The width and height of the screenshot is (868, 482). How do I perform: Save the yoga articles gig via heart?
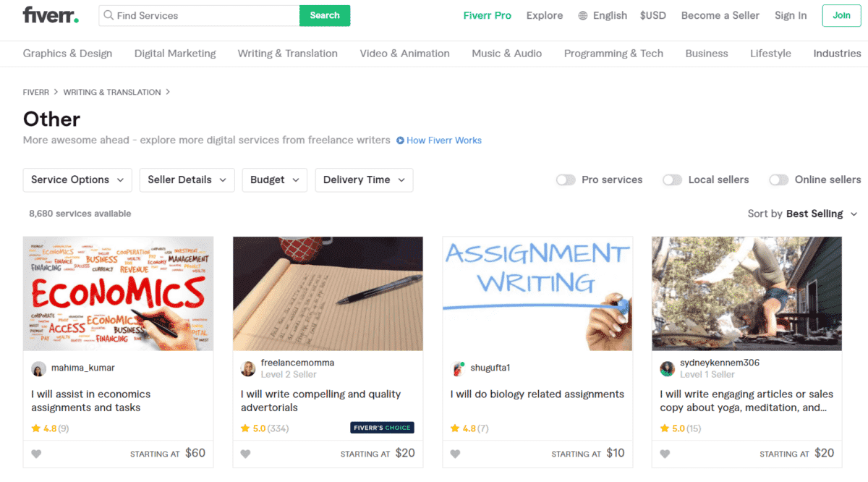click(665, 454)
